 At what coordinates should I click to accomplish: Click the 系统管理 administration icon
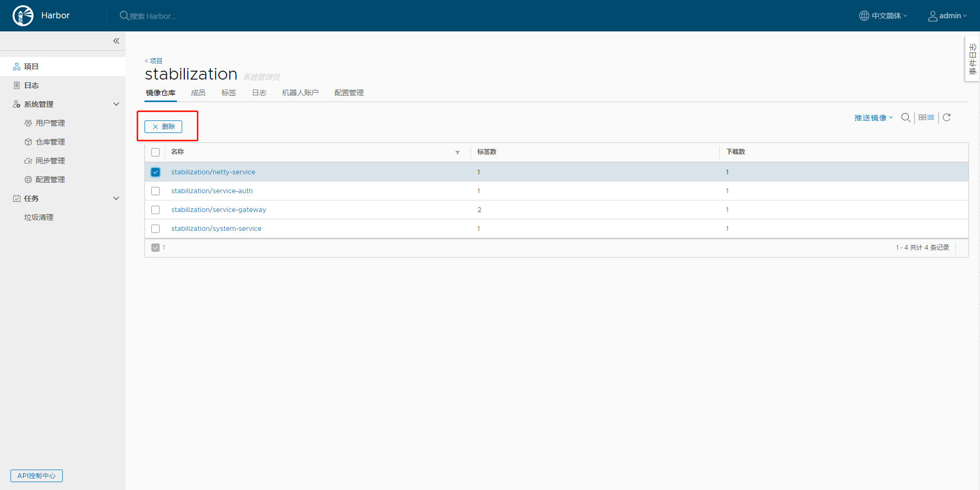click(x=17, y=104)
